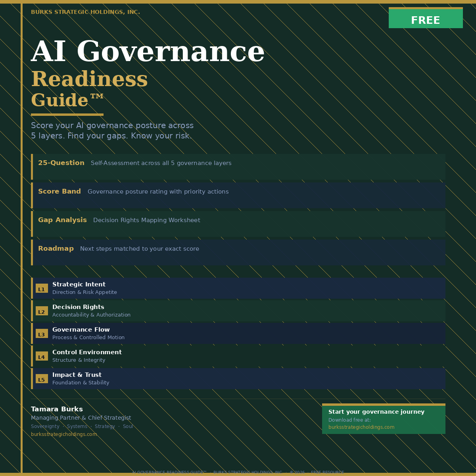Open burksstrategicholdings.com download link
The width and height of the screenshot is (476, 476).
pyautogui.click(x=361, y=427)
